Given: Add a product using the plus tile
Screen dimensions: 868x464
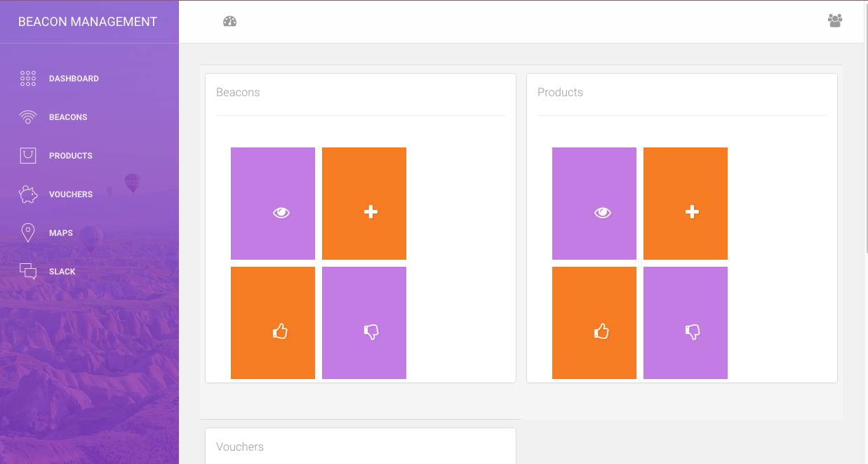Looking at the screenshot, I should [686, 204].
